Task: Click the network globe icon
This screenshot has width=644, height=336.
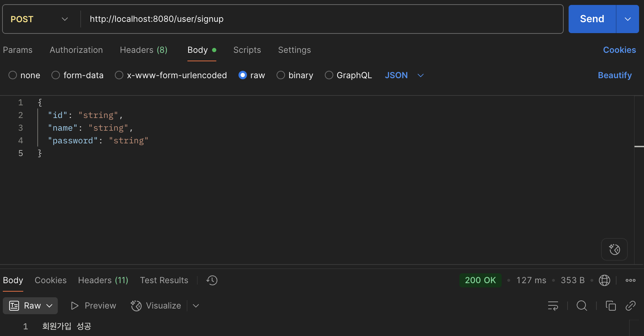Action: pyautogui.click(x=605, y=280)
